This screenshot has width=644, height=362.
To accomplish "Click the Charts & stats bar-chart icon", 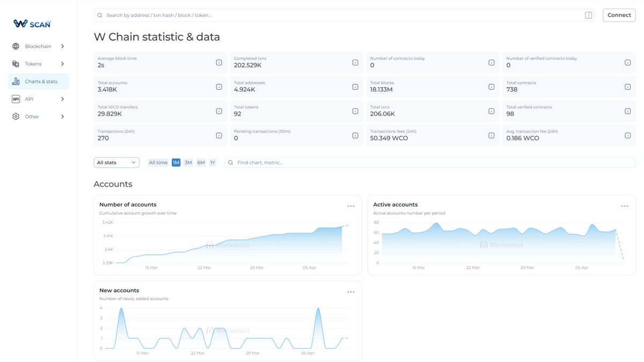I will [16, 82].
